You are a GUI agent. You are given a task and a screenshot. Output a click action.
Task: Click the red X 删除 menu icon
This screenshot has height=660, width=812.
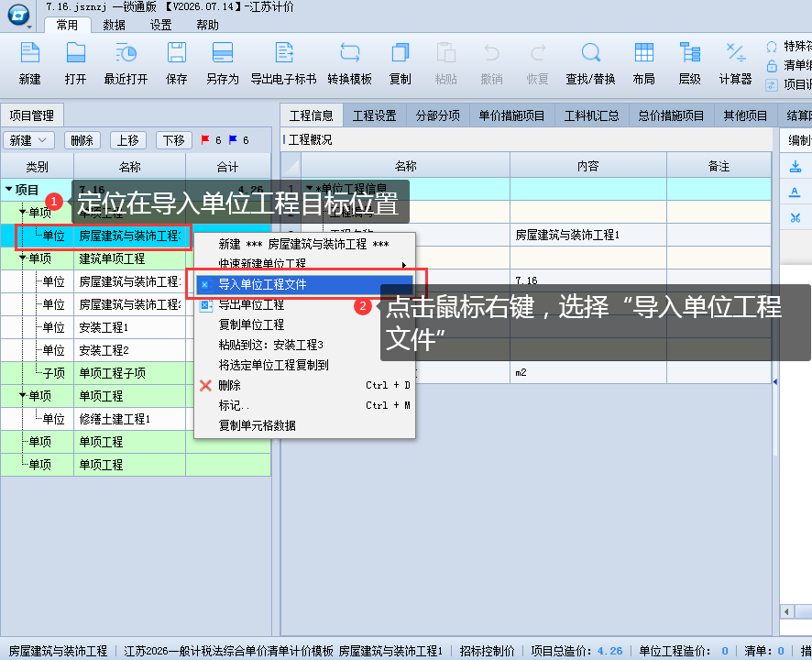205,385
